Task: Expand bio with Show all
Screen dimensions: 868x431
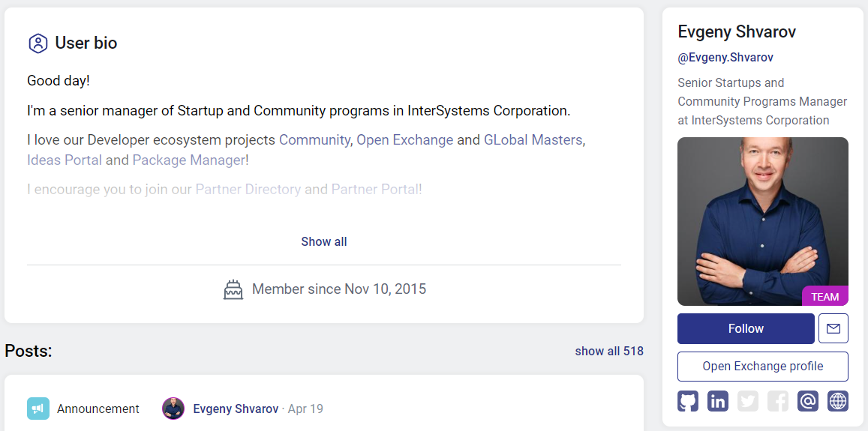Action: pos(324,241)
